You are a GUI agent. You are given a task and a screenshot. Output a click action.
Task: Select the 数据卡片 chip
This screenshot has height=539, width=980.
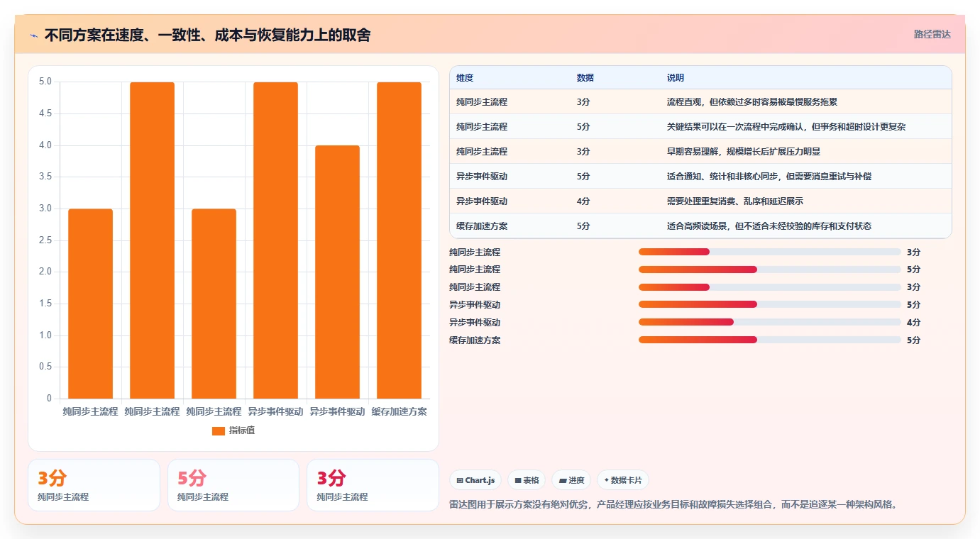pos(623,480)
